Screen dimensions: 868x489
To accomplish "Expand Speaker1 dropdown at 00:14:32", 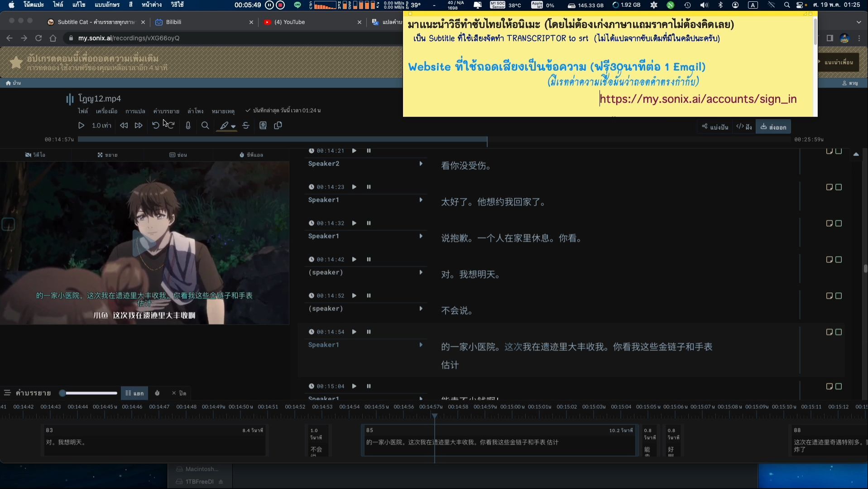I will coord(421,236).
